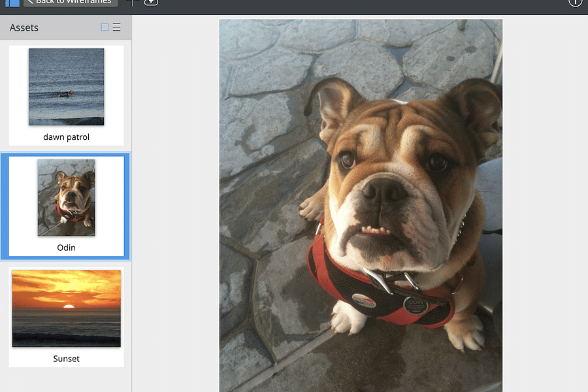This screenshot has height=392, width=588.
Task: Toggle the blue sidebar panel icon
Action: [x=12, y=3]
